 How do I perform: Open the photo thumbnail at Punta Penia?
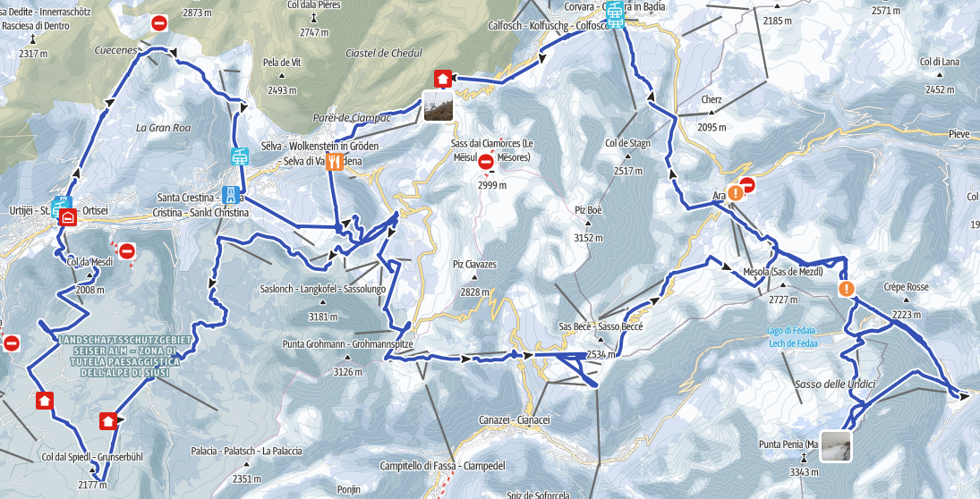pos(836,446)
